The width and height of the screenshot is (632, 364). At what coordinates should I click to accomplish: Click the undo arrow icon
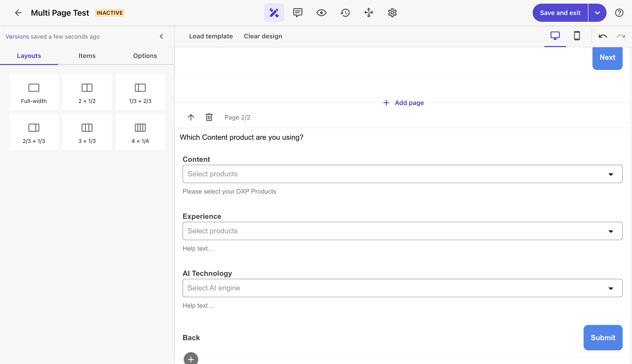pos(603,36)
